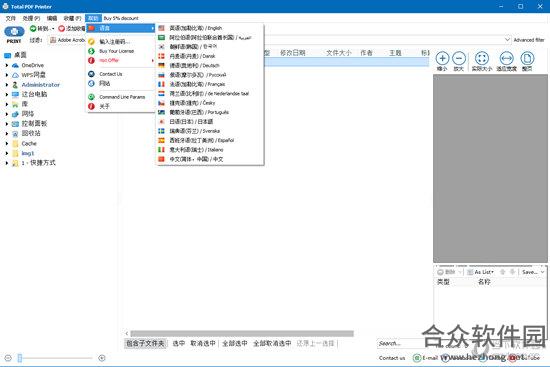
Task: Click the yellow key icon for 输入注册码
Action: click(92, 42)
